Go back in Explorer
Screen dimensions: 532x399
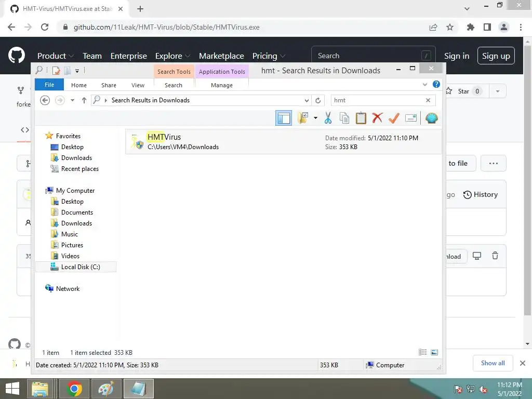click(x=45, y=100)
